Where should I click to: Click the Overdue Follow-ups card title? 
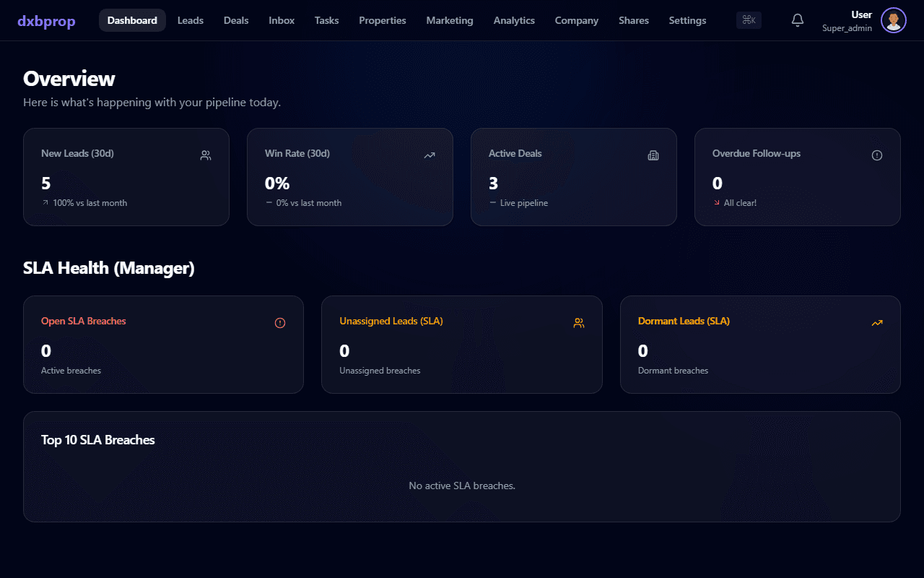pos(757,153)
